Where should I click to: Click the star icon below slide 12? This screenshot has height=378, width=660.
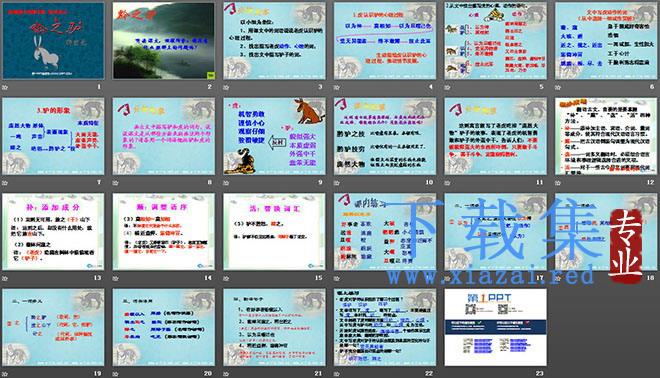click(558, 183)
